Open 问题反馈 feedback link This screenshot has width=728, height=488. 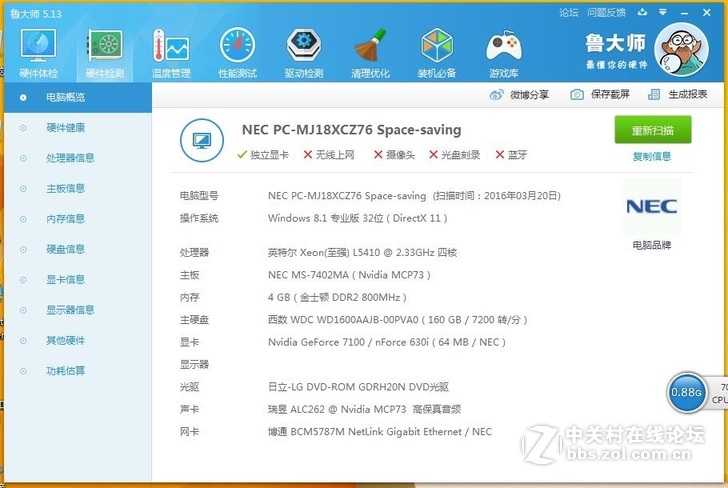[606, 13]
